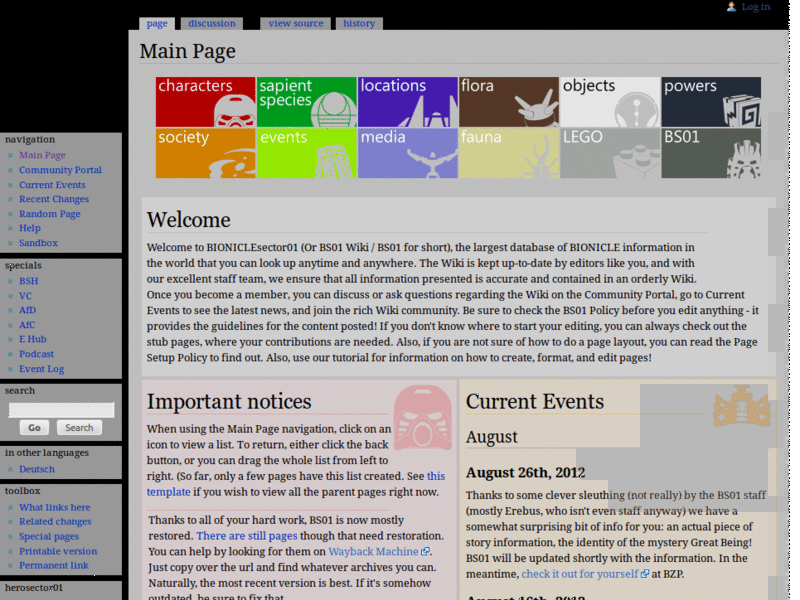800x600 pixels.
Task: View Recent Changes
Action: tap(54, 199)
